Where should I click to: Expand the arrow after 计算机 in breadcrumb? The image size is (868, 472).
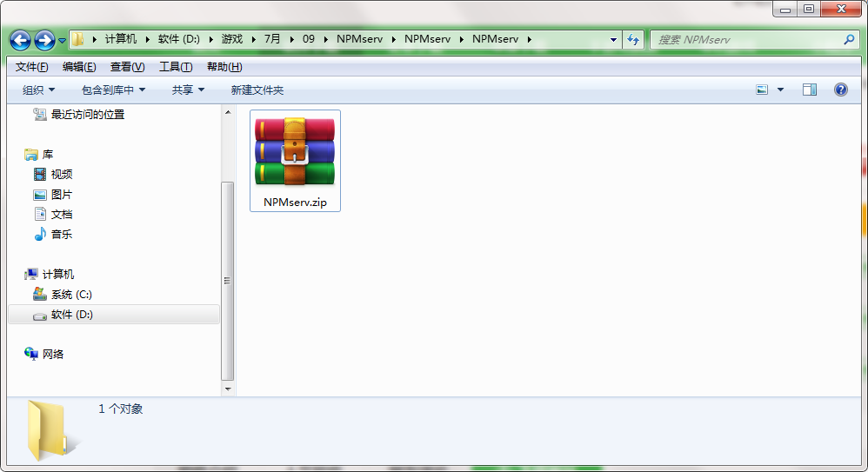tap(148, 39)
